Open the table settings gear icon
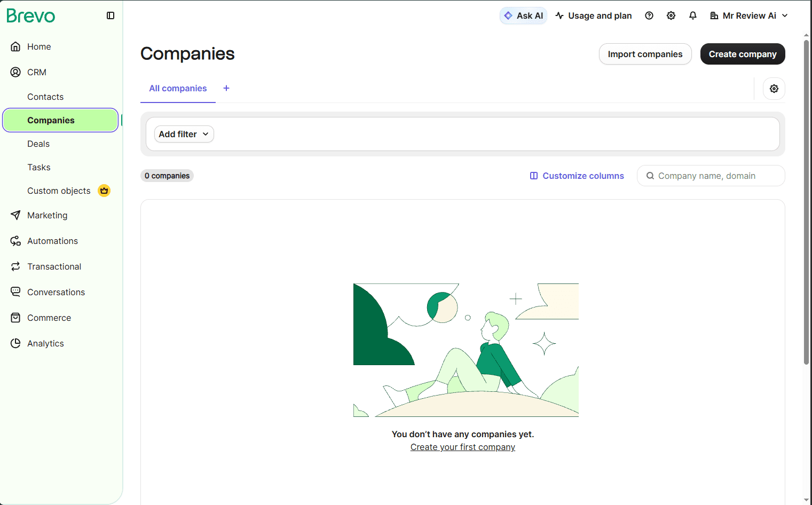 [x=774, y=89]
